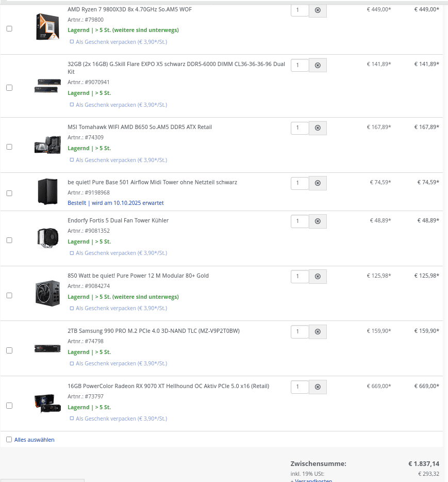The image size is (448, 482).
Task: Delete Endorfy Fortis 5 cooler from cart
Action: 318,221
